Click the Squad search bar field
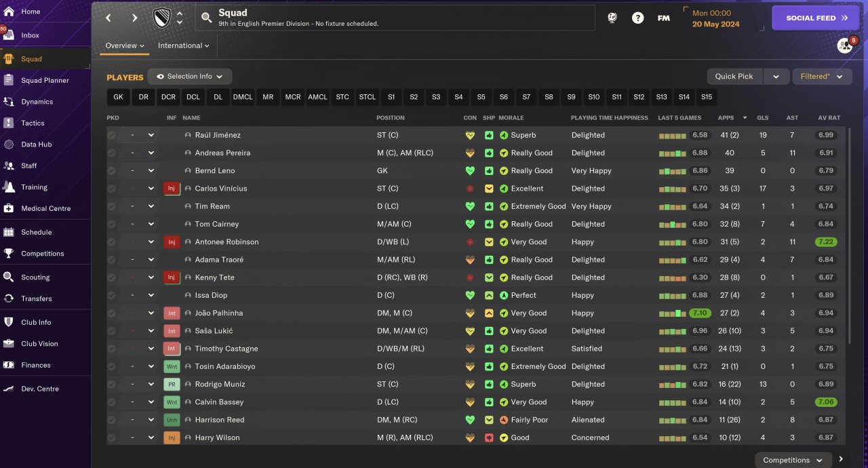The width and height of the screenshot is (868, 468). click(x=395, y=18)
